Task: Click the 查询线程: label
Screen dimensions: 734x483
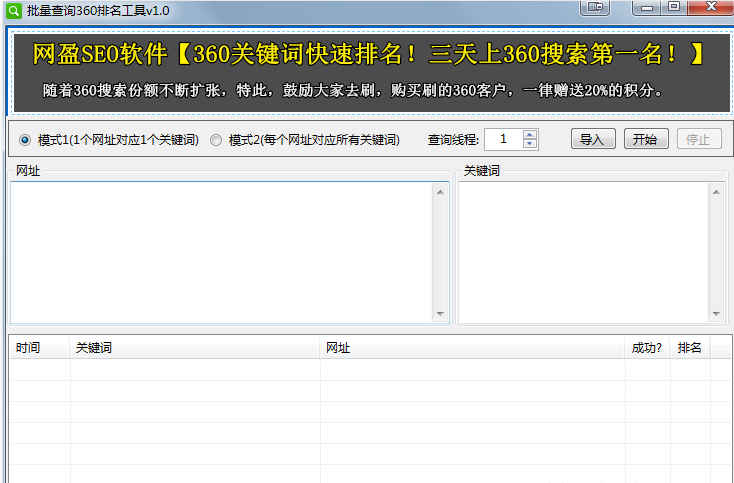Action: [x=453, y=140]
